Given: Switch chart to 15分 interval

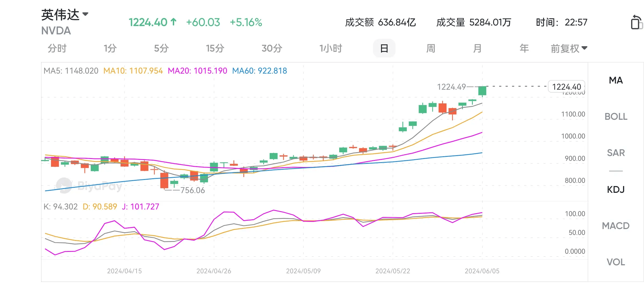Looking at the screenshot, I should pyautogui.click(x=215, y=49).
